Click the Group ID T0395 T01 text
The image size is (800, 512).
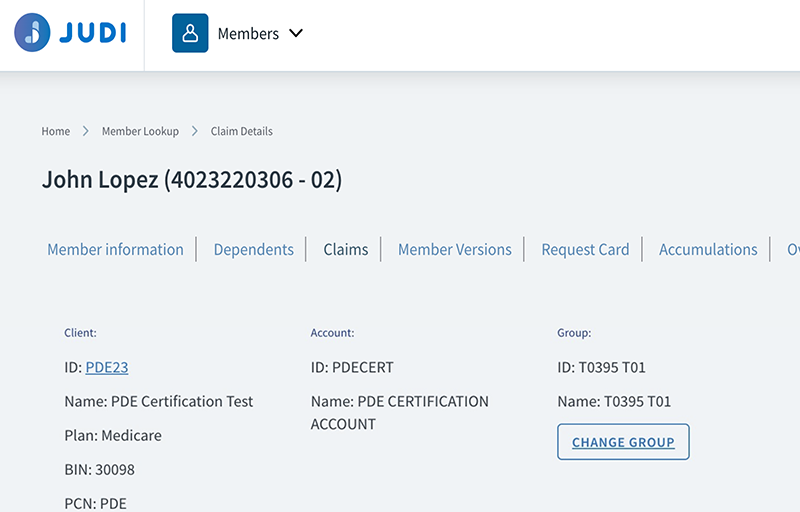click(611, 367)
